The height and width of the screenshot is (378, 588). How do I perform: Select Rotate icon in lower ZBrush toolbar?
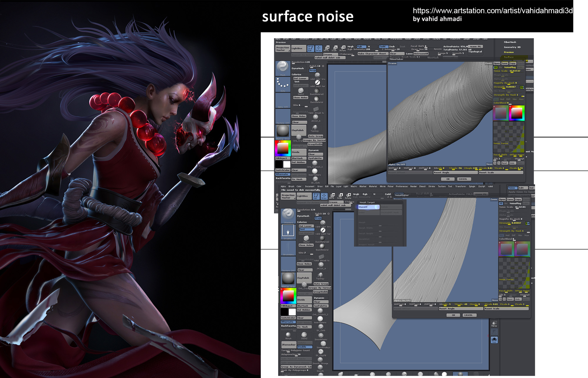(x=348, y=196)
